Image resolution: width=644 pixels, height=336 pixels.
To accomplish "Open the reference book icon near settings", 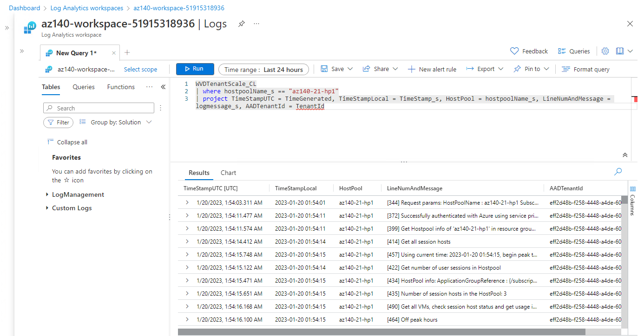I will click(x=619, y=51).
